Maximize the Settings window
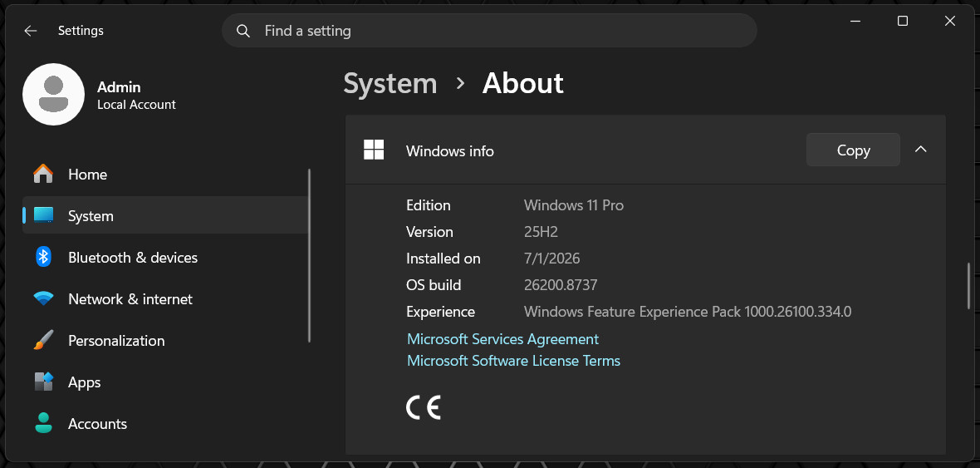This screenshot has height=468, width=980. coord(903,22)
